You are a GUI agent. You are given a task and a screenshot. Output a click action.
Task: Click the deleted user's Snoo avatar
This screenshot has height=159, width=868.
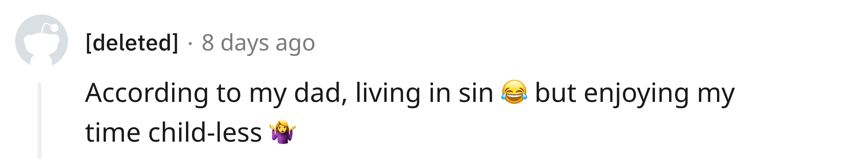click(x=41, y=41)
